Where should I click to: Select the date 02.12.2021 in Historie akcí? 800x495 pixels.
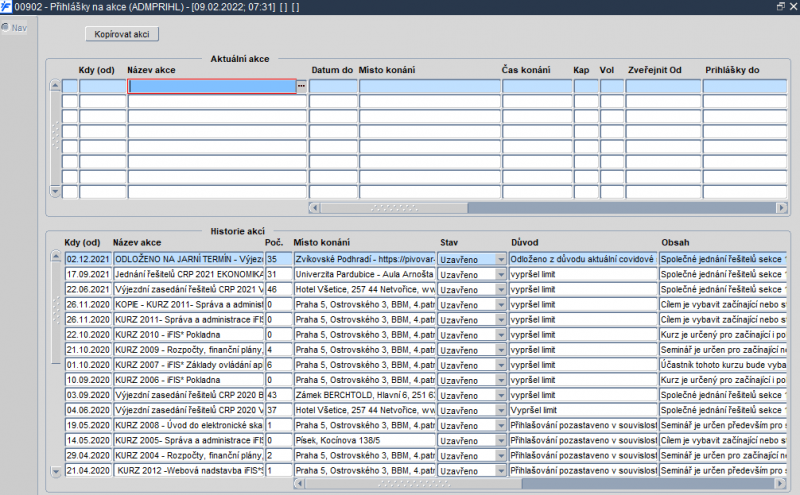[x=88, y=259]
